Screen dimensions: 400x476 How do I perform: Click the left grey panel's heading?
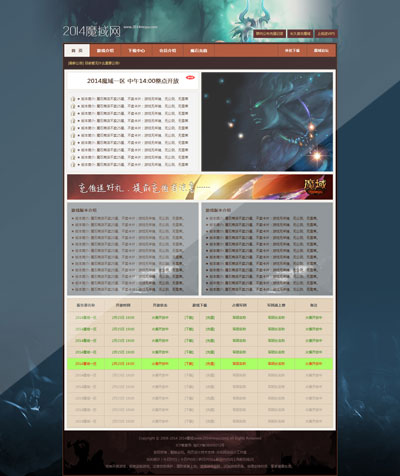84,210
